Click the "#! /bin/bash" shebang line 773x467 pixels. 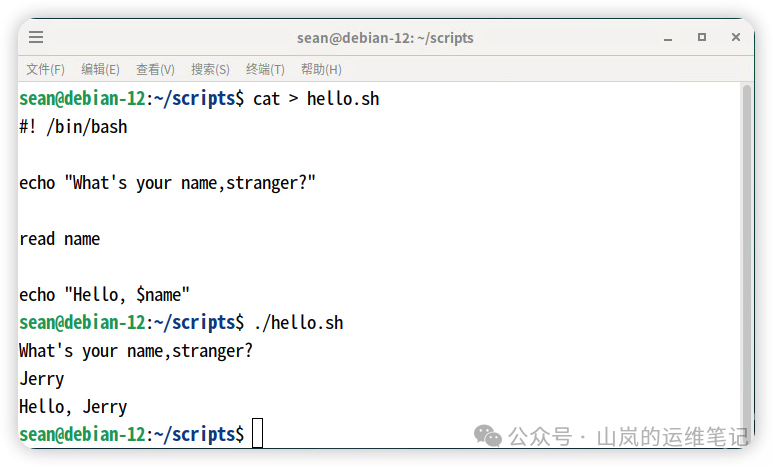73,127
